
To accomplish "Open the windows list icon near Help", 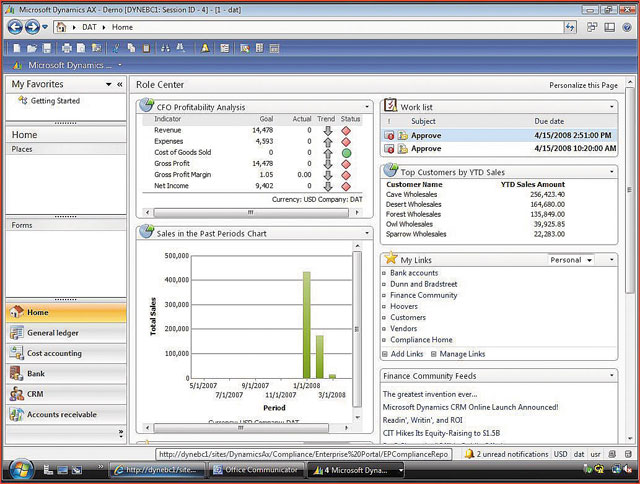I will pos(592,27).
